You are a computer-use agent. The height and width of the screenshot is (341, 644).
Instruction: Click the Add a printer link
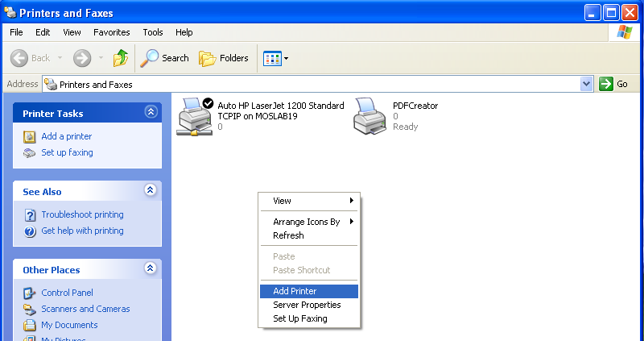(67, 136)
